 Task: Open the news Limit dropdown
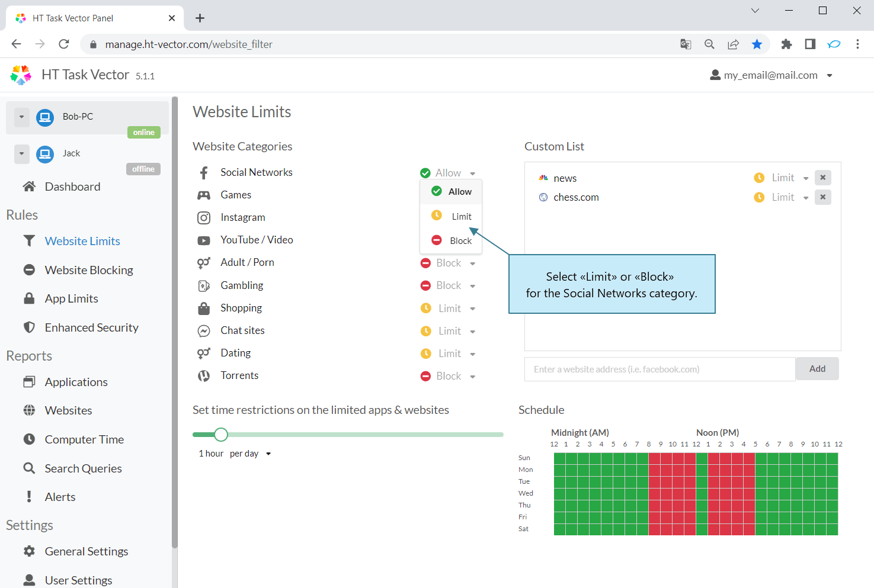click(x=781, y=178)
